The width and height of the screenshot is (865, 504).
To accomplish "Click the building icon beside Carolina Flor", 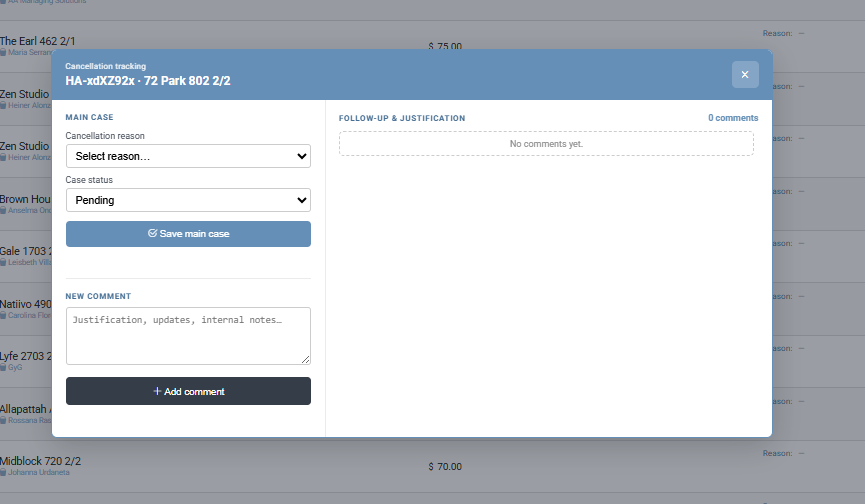I will 3,315.
